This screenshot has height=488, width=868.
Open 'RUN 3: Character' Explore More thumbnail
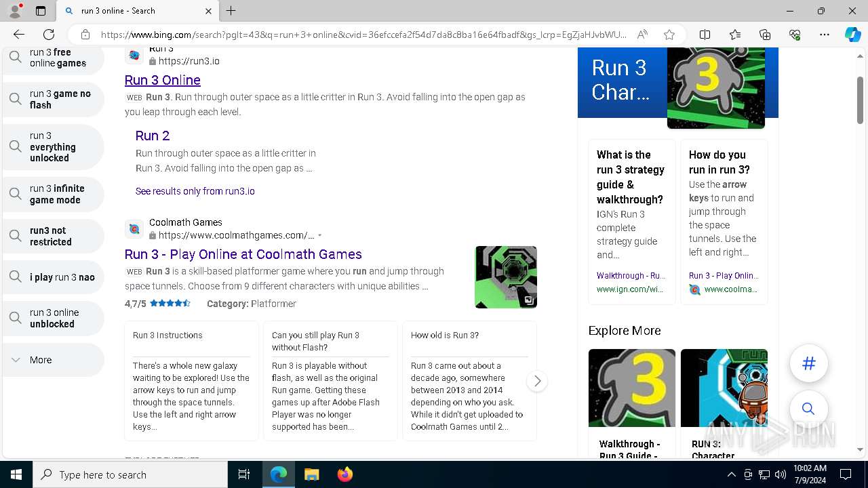[724, 388]
